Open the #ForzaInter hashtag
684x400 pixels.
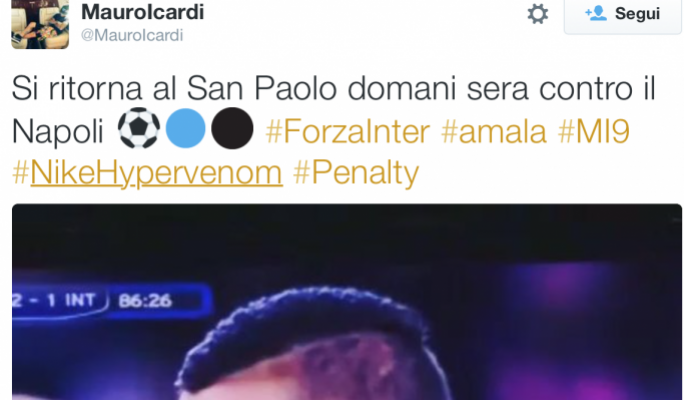pos(348,131)
